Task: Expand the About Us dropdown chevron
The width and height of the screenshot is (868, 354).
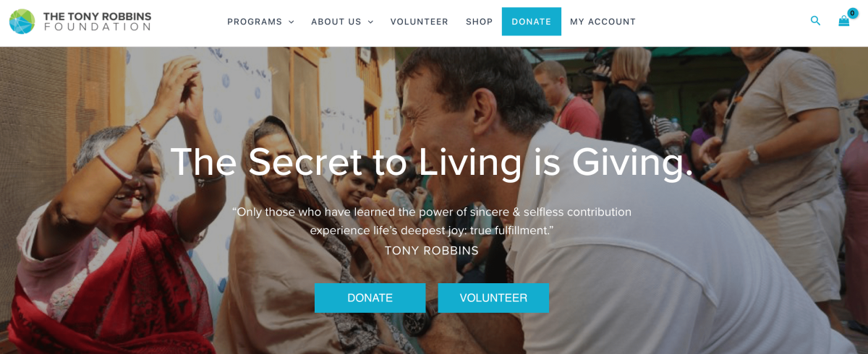Action: pos(370,22)
